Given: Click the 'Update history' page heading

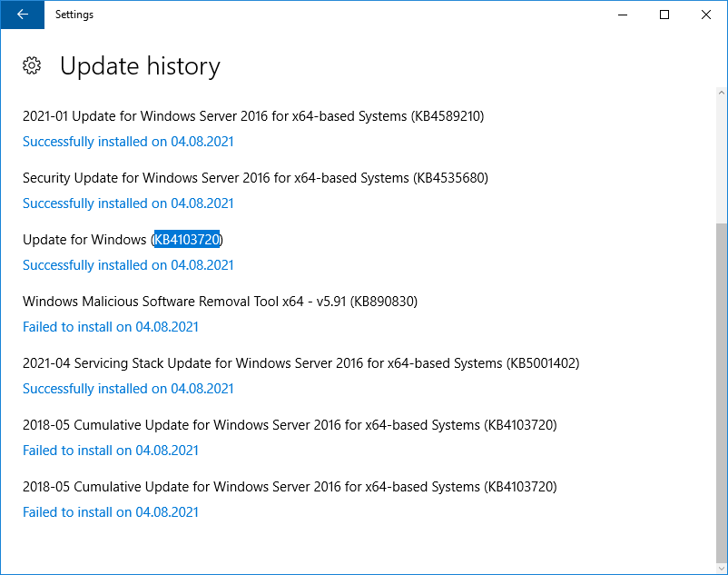Looking at the screenshot, I should tap(140, 66).
